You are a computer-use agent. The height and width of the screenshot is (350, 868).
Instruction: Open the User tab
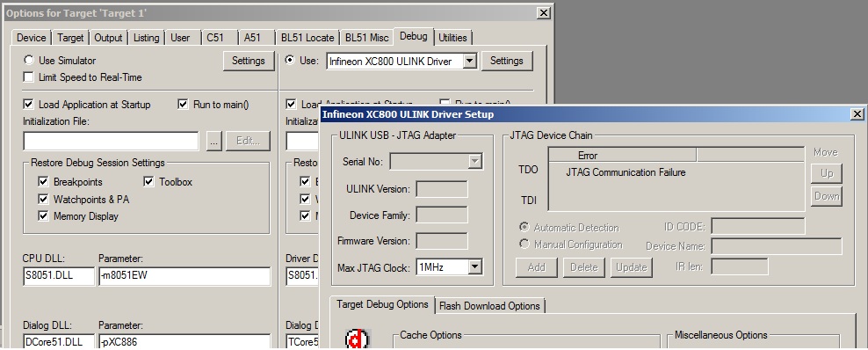[180, 38]
